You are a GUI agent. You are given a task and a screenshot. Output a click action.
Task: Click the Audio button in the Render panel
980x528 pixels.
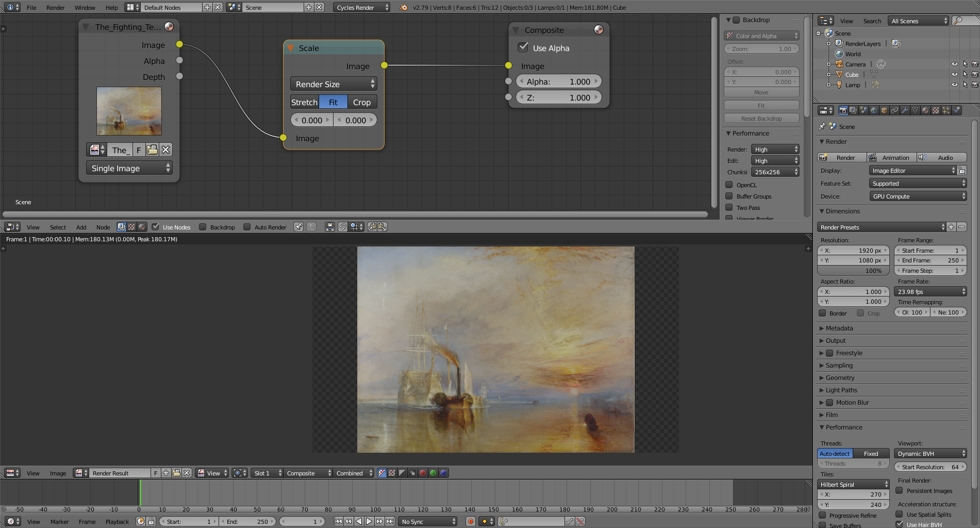point(941,157)
